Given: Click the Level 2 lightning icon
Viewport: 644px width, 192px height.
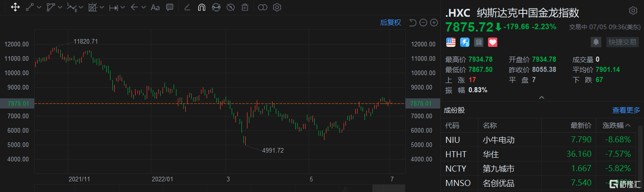Looking at the screenshot, I should click(x=465, y=42).
